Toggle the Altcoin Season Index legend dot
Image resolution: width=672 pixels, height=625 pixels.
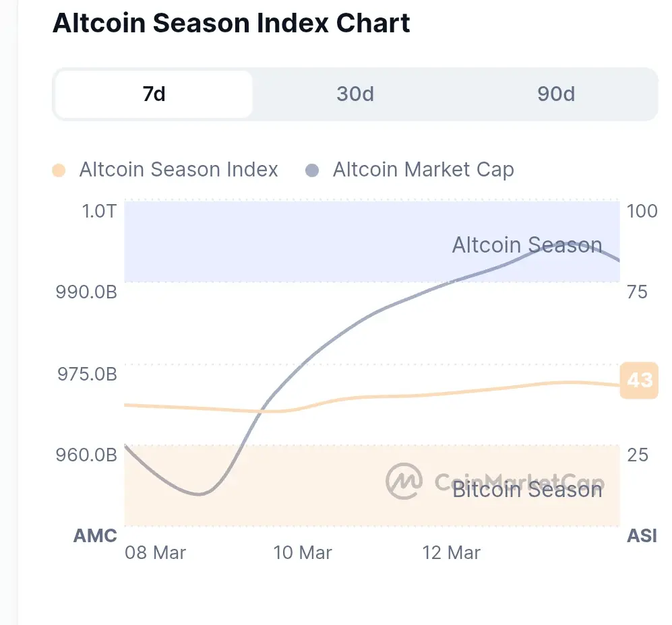click(59, 170)
